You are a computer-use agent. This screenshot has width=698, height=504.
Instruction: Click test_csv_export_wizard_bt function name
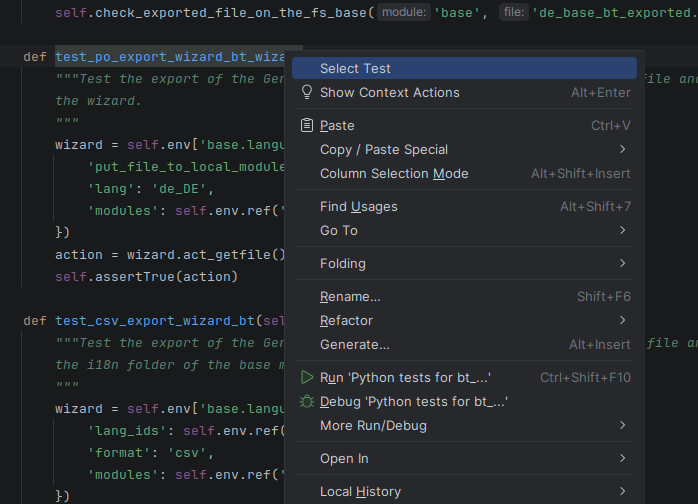coord(154,321)
